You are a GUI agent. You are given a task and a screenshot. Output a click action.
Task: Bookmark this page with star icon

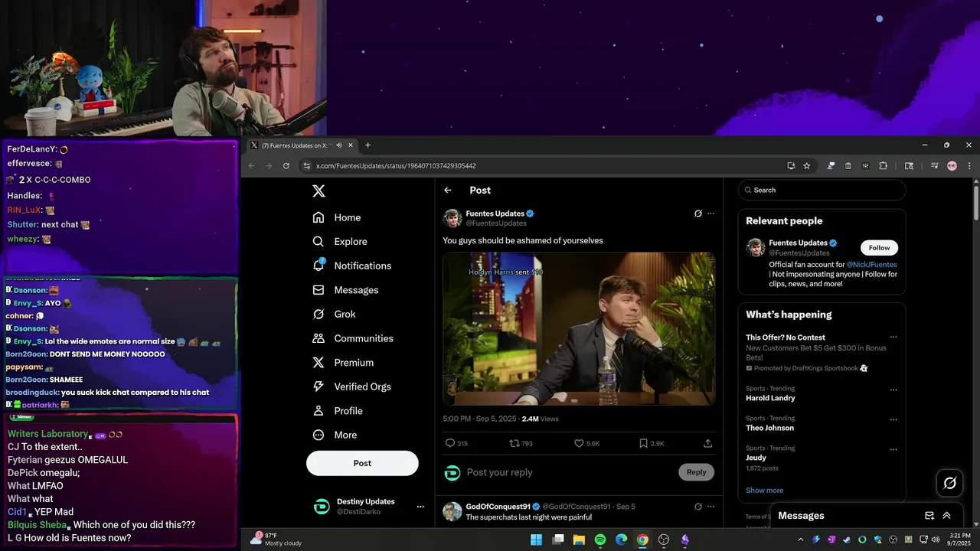[x=806, y=166]
